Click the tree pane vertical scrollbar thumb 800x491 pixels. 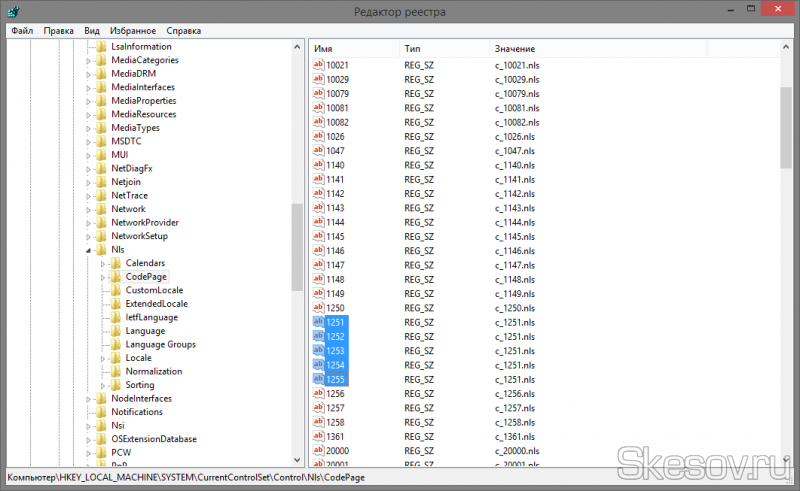297,247
